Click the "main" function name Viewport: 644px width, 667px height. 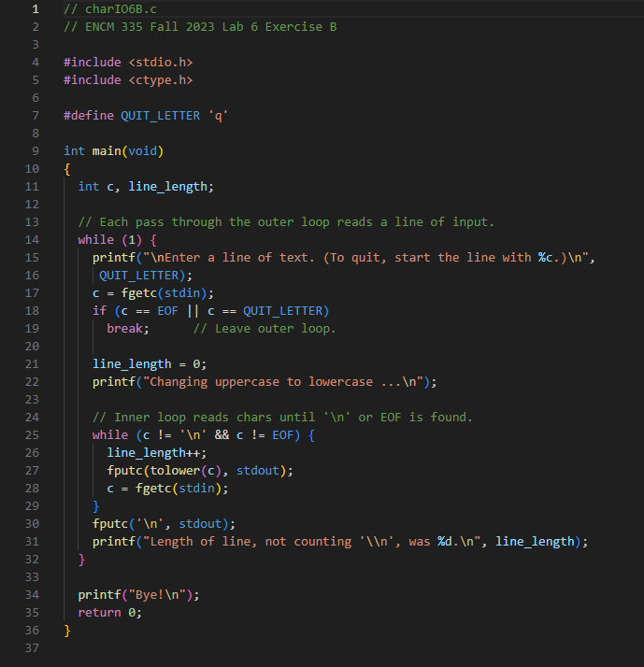point(107,151)
